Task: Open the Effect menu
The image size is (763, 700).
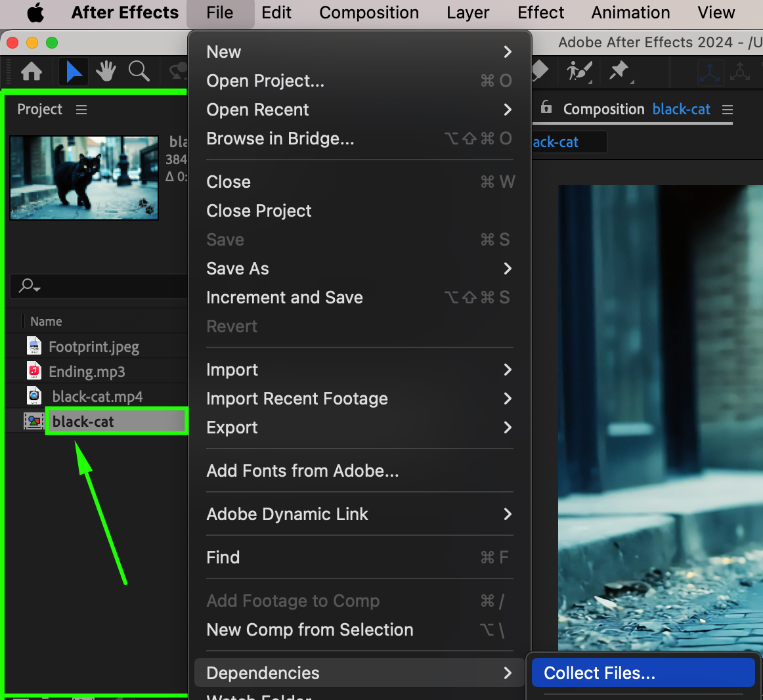Action: (x=540, y=12)
